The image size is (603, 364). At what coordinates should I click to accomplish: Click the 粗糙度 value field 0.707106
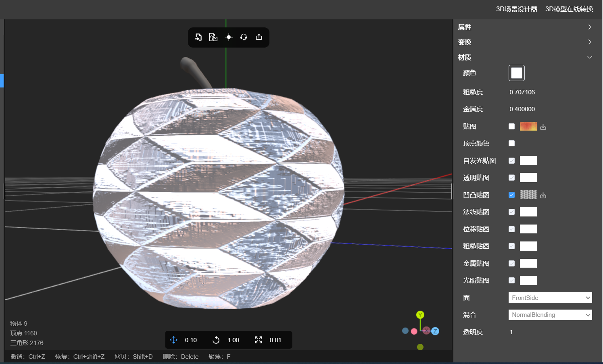coord(522,92)
